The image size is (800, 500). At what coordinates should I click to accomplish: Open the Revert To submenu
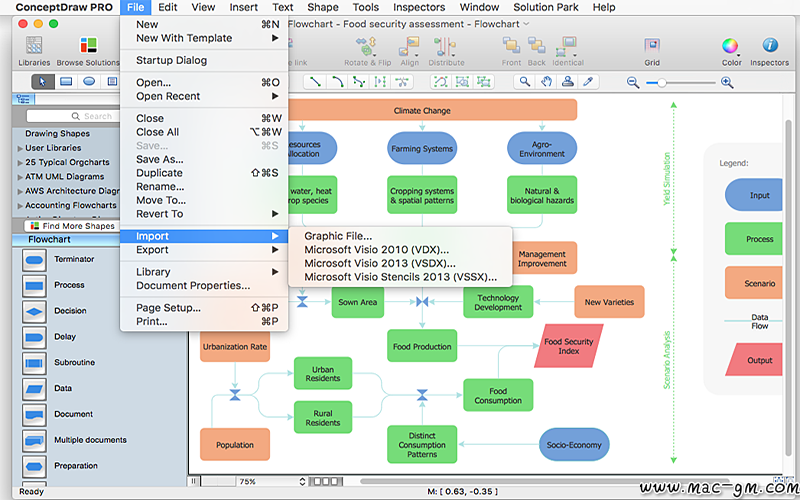click(204, 214)
